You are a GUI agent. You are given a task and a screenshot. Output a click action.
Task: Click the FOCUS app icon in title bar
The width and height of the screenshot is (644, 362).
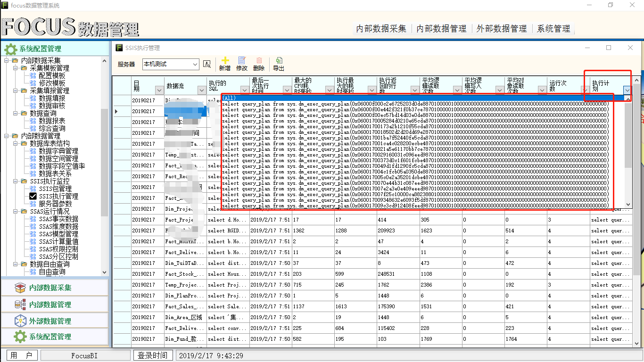point(5,5)
